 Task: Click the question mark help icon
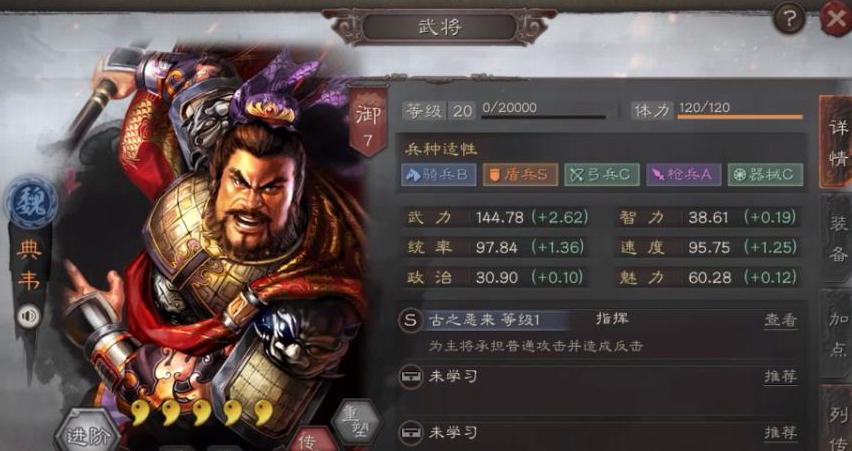point(788,18)
